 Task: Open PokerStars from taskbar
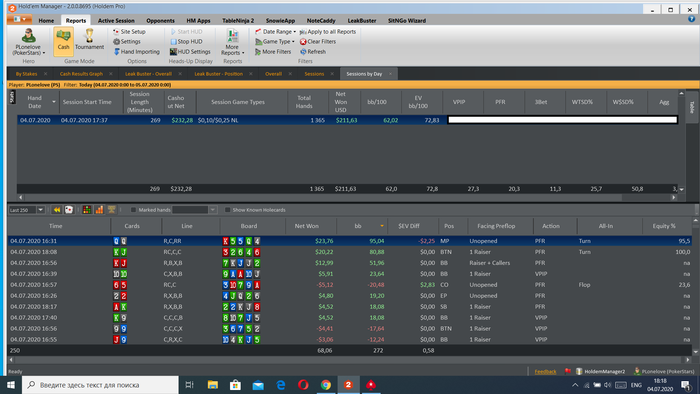point(371,385)
